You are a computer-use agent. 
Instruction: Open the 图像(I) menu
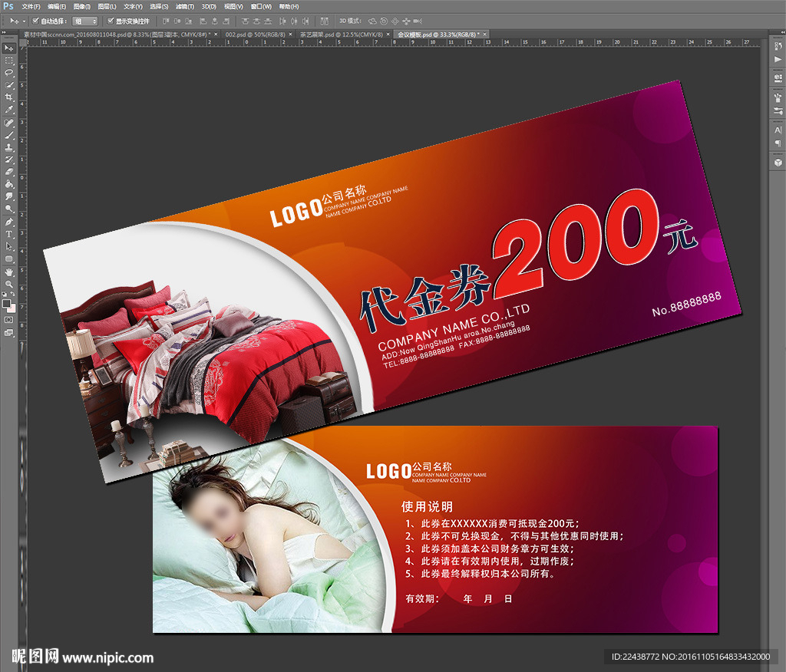pyautogui.click(x=81, y=6)
